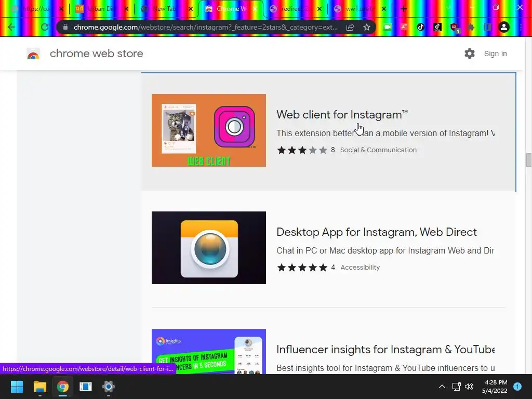Open the green video camera extension
Viewport: 532px width, 399px height.
(x=388, y=27)
